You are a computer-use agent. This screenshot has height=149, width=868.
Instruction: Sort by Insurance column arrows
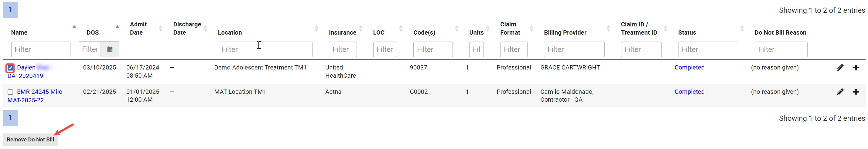[x=361, y=29]
